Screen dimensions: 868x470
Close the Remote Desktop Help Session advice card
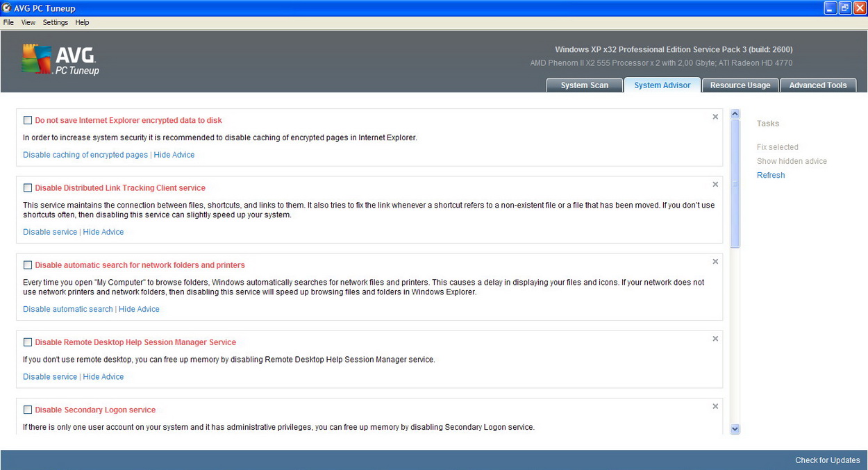pos(715,338)
